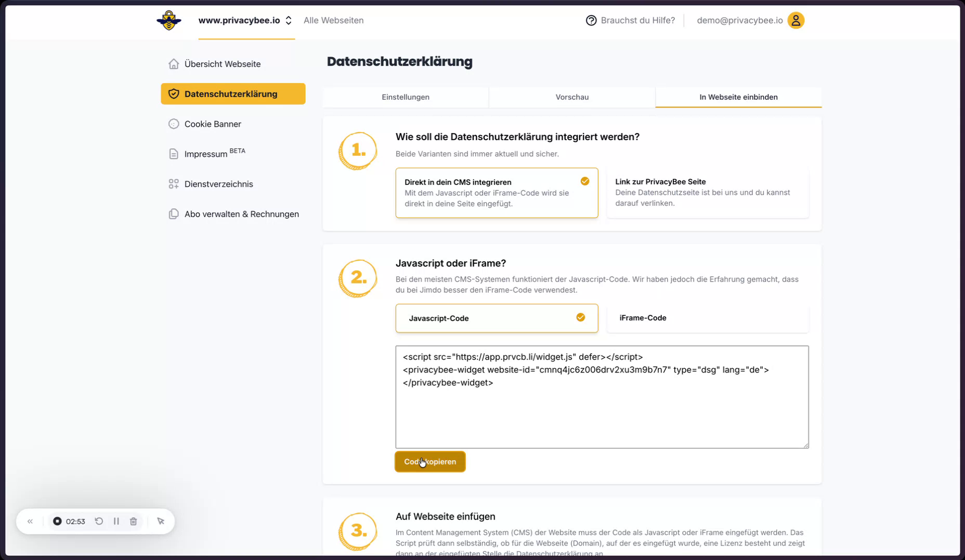
Task: Click the Datenschutzerklärung page heading
Action: click(400, 62)
